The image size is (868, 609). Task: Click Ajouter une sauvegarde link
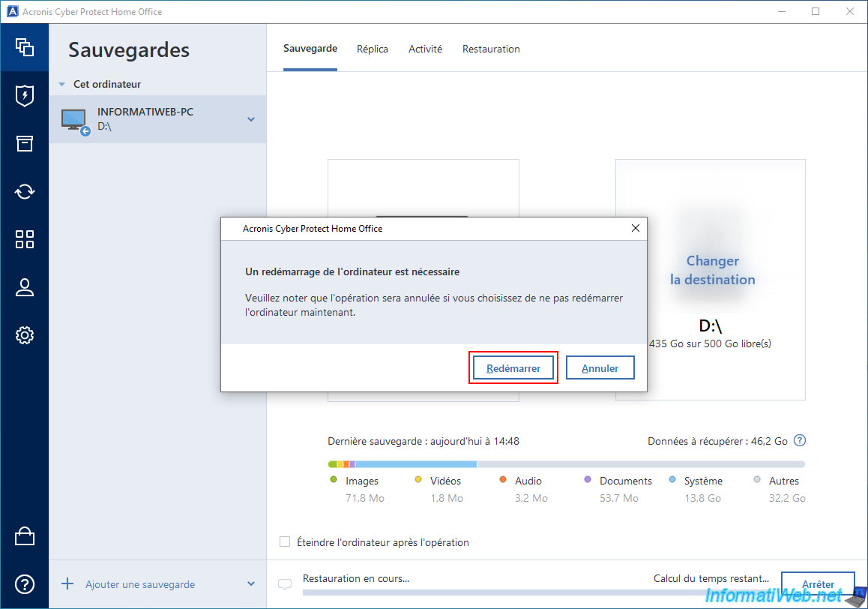pyautogui.click(x=140, y=584)
